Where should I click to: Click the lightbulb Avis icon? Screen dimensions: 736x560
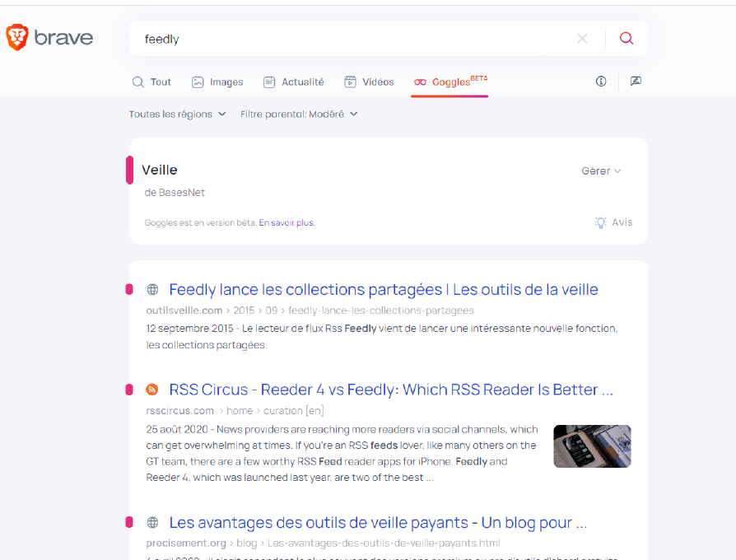601,222
